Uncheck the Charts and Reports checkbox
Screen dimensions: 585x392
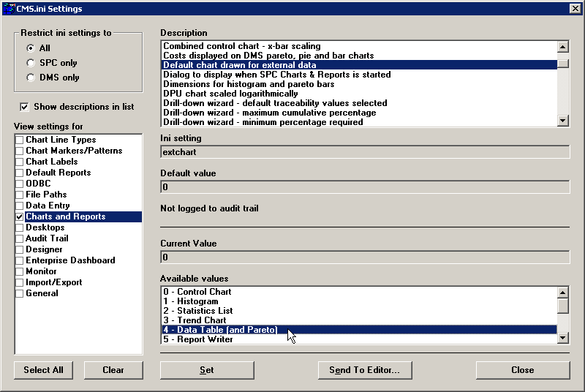(20, 217)
